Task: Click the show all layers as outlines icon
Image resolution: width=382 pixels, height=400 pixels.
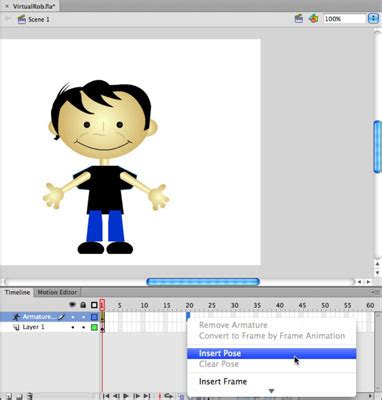Action: point(94,305)
